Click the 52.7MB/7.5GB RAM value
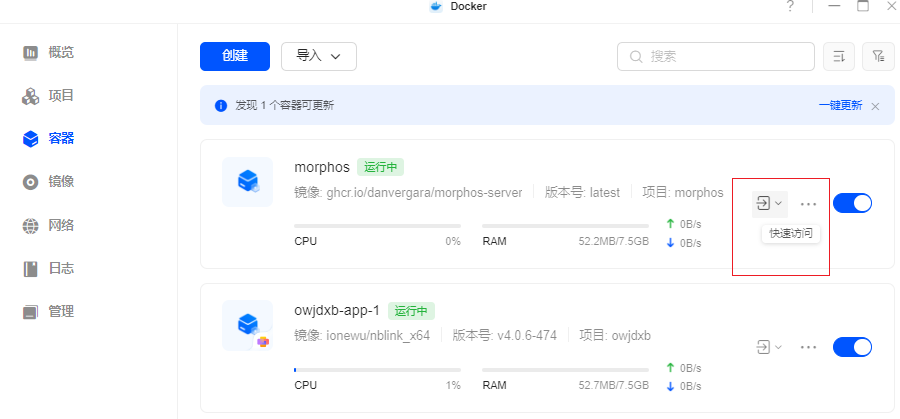The height and width of the screenshot is (419, 900). pos(614,385)
